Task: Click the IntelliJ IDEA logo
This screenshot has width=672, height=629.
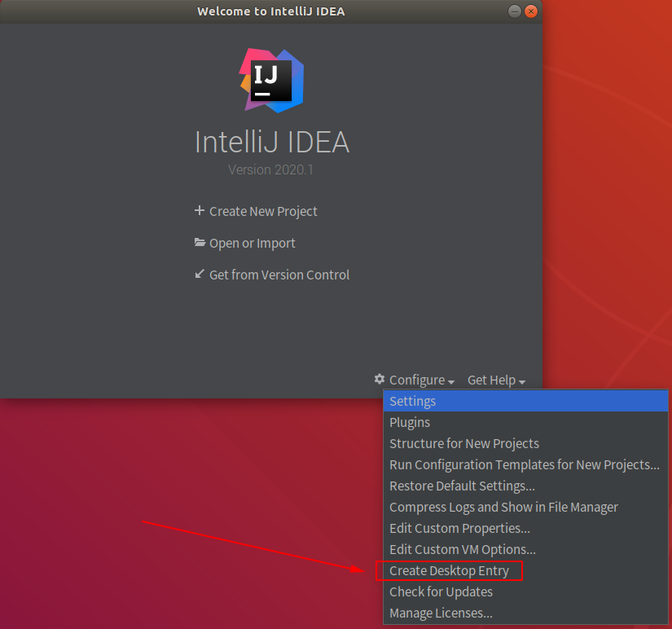Action: point(271,79)
